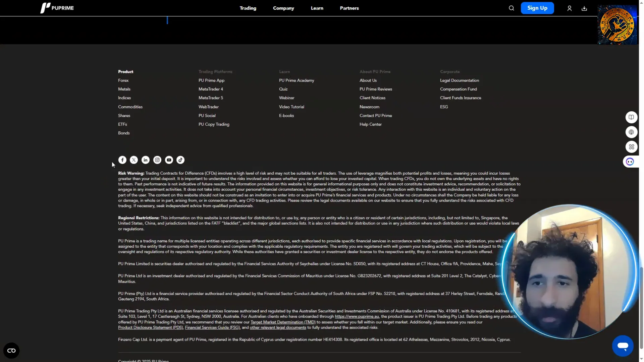Open Product Disclosure Statement (PDS) link
The height and width of the screenshot is (362, 644).
coord(151,327)
